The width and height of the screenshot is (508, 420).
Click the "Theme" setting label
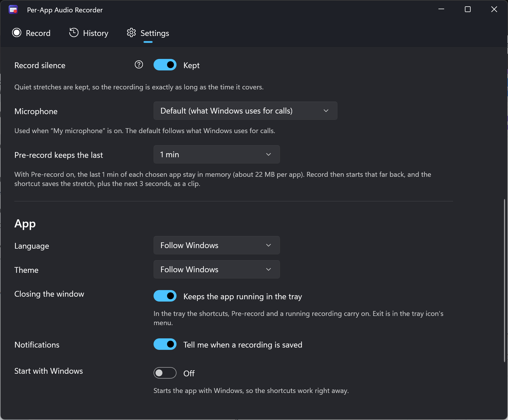(26, 270)
